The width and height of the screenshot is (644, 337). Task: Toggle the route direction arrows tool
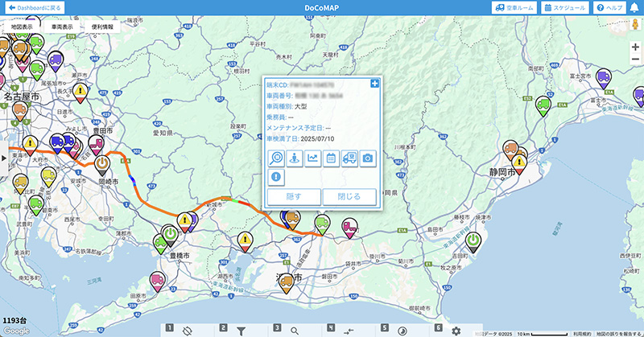tap(348, 330)
